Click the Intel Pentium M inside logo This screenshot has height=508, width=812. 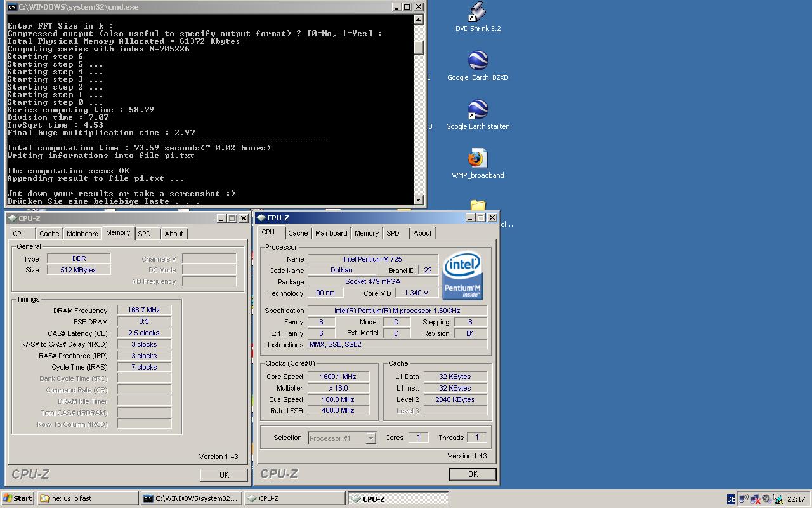click(462, 276)
